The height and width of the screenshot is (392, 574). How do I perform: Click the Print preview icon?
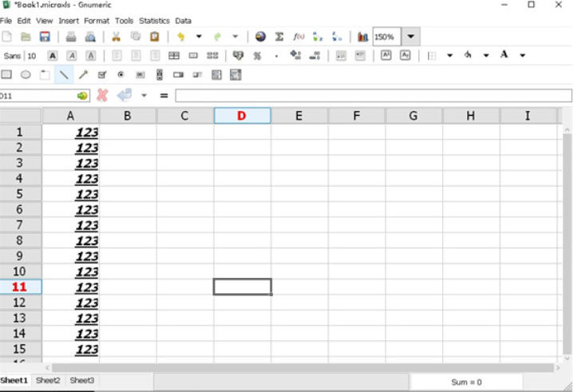[90, 37]
